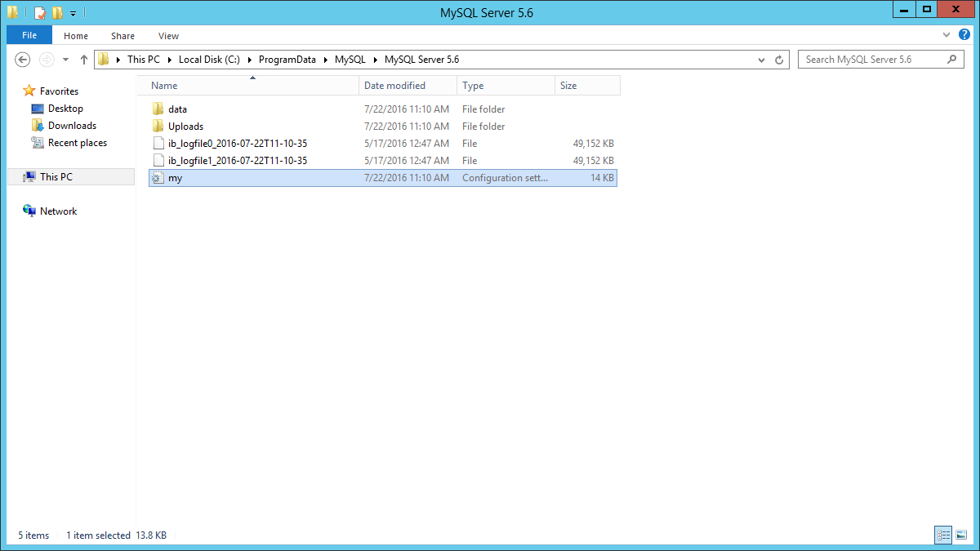The height and width of the screenshot is (551, 980).
Task: Open the recent locations dropdown arrow
Action: tap(65, 60)
